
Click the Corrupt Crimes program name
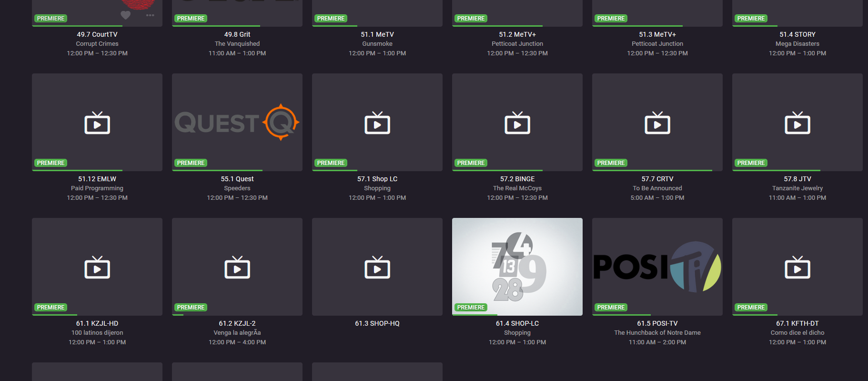(97, 44)
